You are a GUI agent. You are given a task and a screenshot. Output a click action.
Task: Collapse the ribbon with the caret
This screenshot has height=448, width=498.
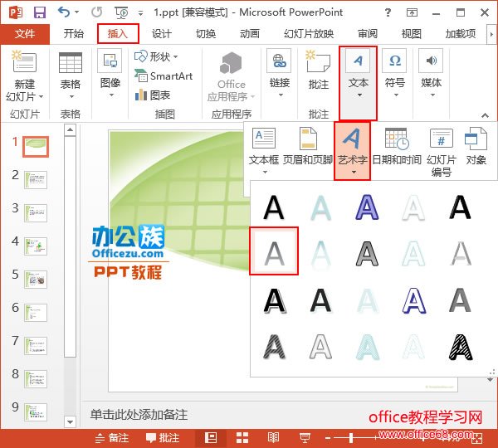[485, 115]
